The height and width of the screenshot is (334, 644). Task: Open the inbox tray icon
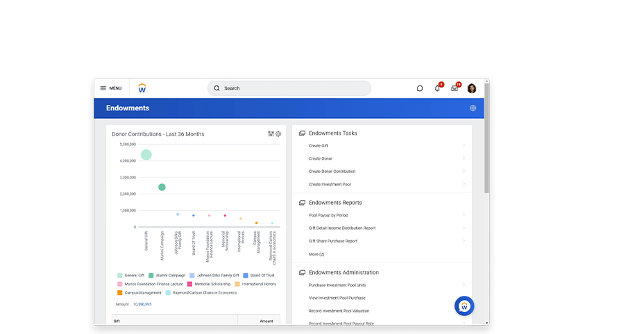[455, 88]
